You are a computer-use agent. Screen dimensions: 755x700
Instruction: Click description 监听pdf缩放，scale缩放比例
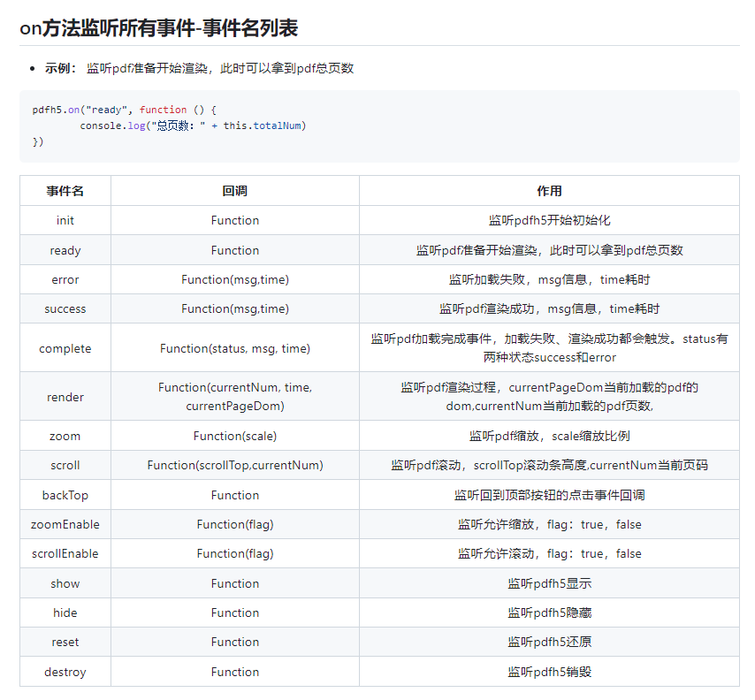549,437
